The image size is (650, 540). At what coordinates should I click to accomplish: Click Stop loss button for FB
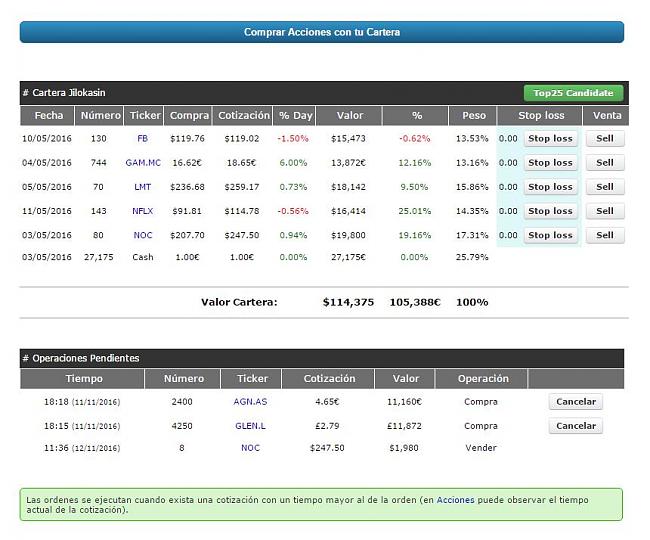(x=550, y=139)
